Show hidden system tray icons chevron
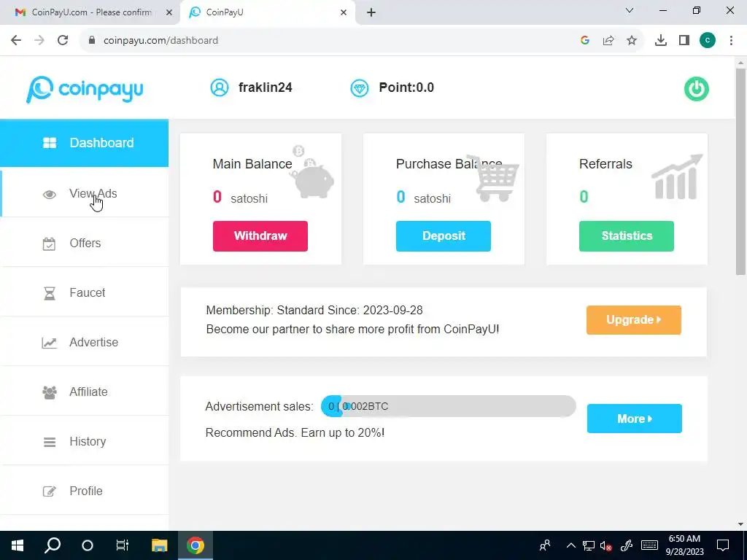The image size is (747, 560). [570, 545]
